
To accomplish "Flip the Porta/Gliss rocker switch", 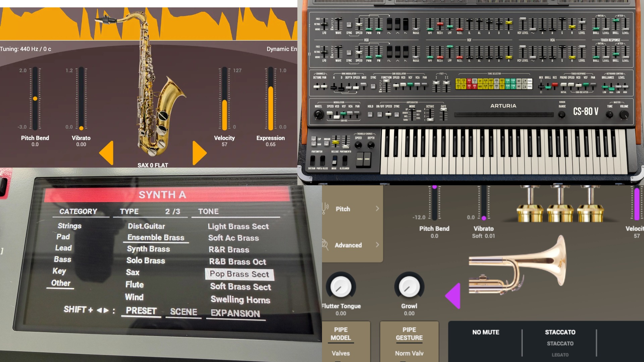I will click(322, 161).
